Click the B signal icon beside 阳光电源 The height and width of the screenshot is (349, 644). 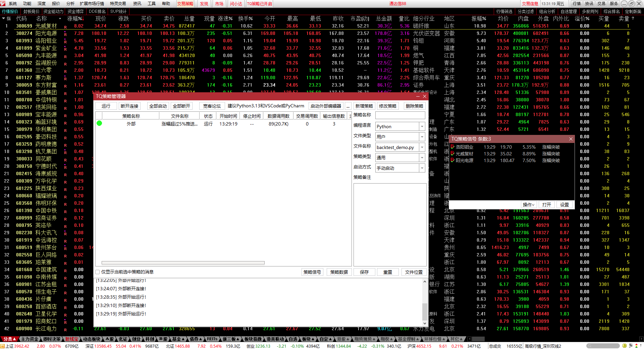(452, 160)
